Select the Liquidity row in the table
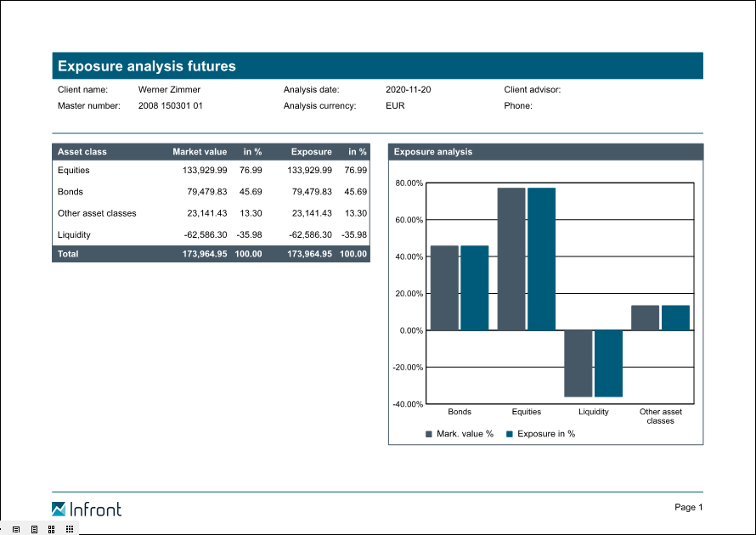Viewport: 756px width, 535px height. coord(211,234)
